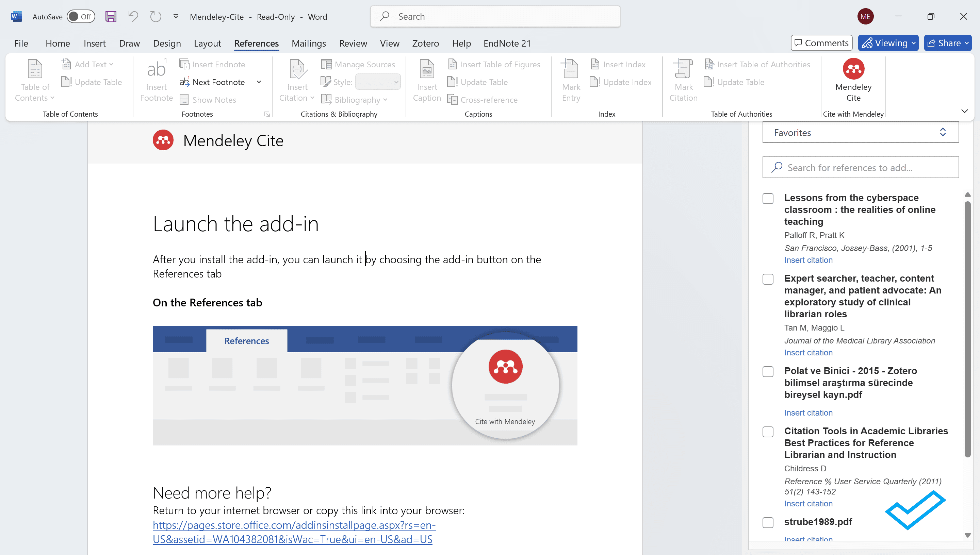Click Update Table in Table of Contents group
This screenshot has width=980, height=555.
pos(92,82)
